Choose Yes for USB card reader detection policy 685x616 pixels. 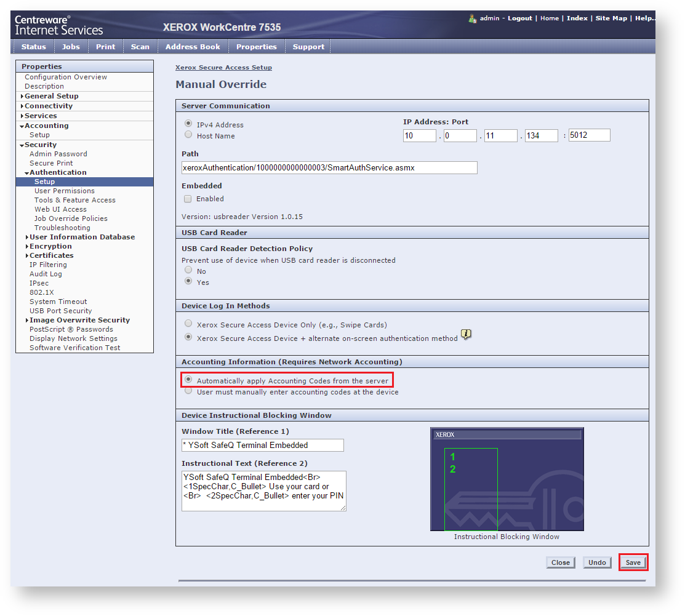(x=188, y=281)
